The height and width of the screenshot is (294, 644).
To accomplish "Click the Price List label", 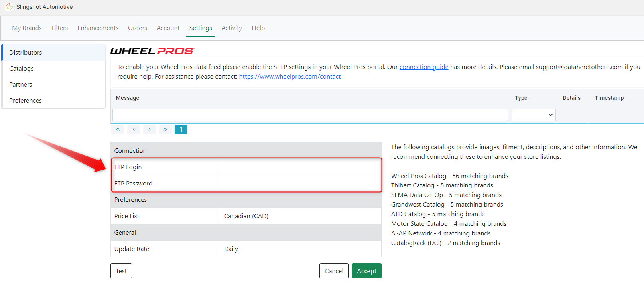I will pos(127,216).
